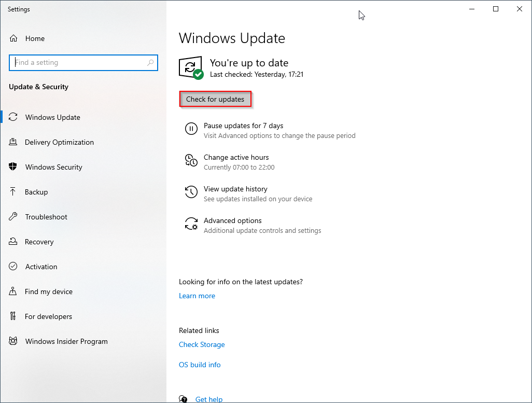Select Pause updates for 7 days
Image resolution: width=532 pixels, height=403 pixels.
pyautogui.click(x=243, y=126)
